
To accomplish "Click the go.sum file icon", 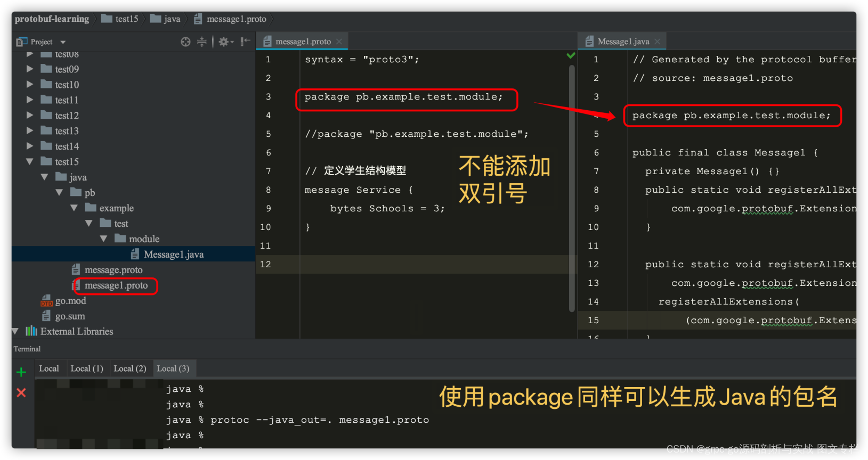I will click(46, 316).
